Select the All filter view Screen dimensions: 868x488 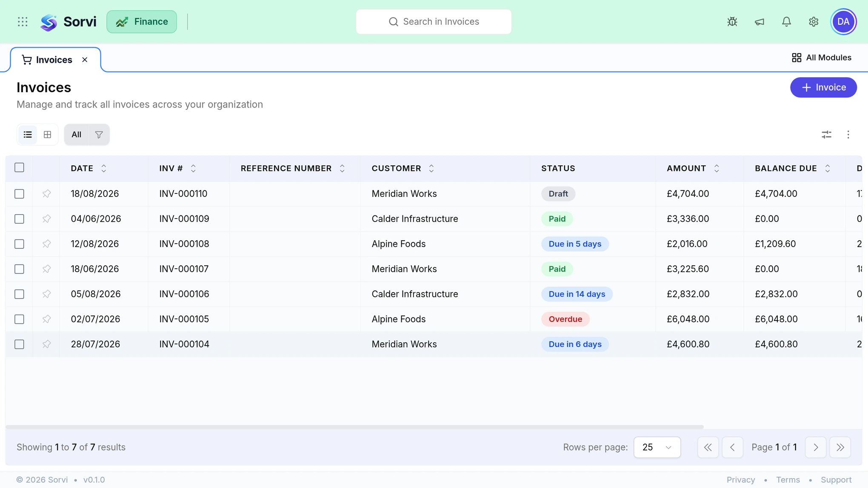coord(76,135)
